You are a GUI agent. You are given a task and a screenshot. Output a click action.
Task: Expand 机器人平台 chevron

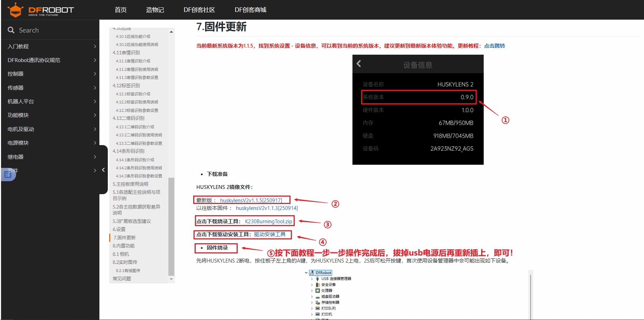click(95, 102)
